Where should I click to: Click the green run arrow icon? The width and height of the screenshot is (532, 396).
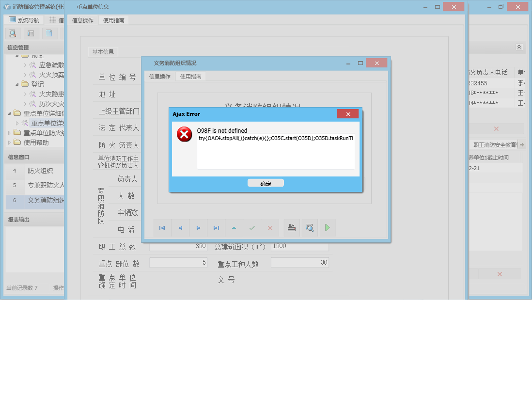pyautogui.click(x=327, y=228)
